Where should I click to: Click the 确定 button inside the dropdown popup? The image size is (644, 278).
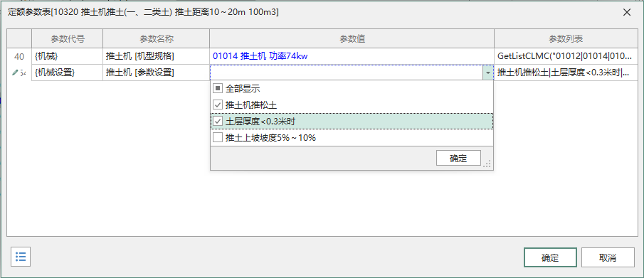(458, 158)
